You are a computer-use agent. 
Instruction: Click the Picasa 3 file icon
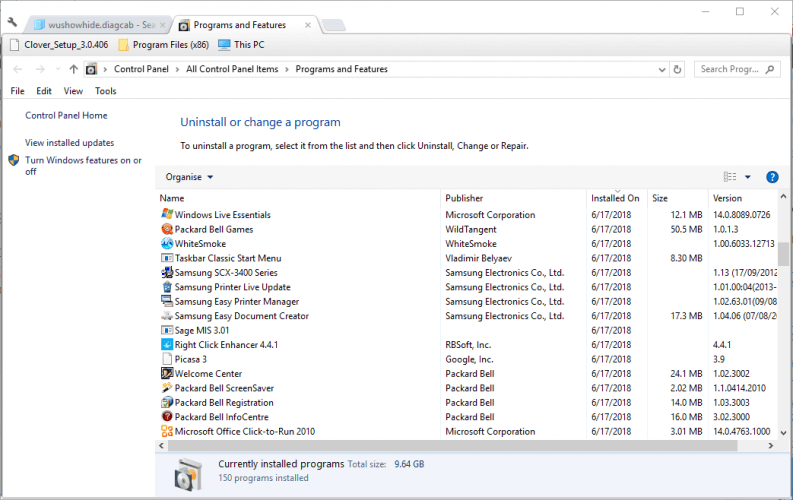pos(167,359)
